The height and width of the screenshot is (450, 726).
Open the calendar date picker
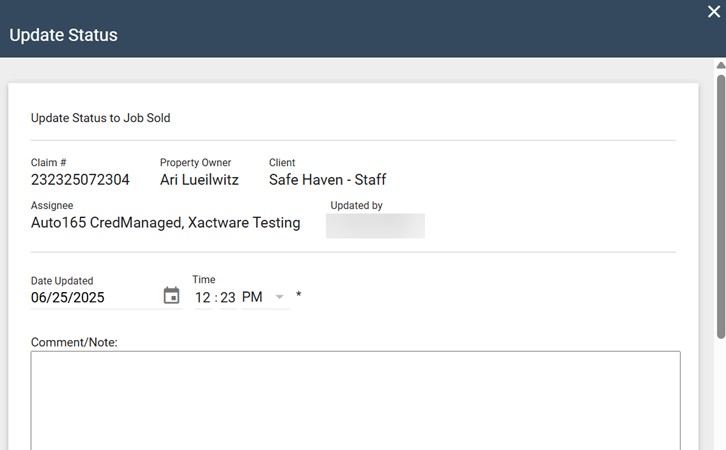click(172, 296)
